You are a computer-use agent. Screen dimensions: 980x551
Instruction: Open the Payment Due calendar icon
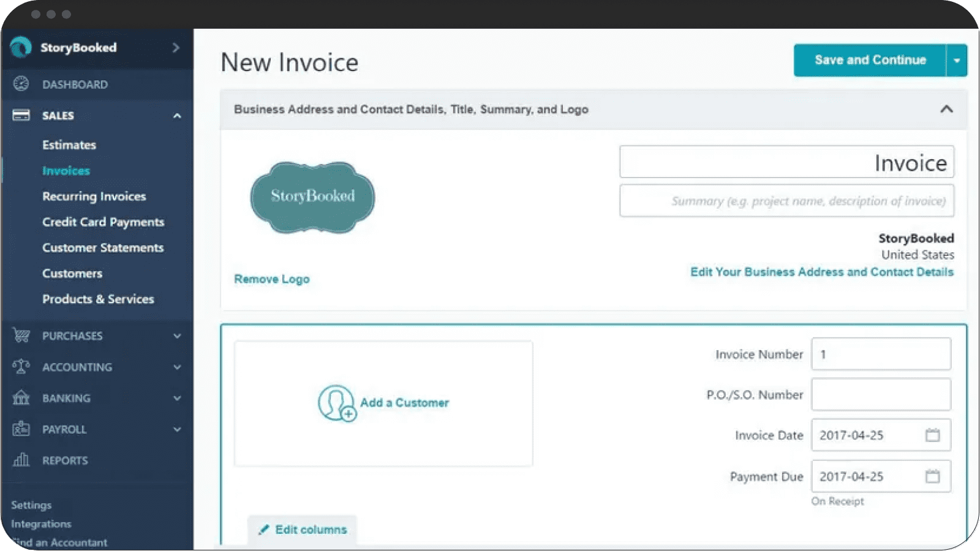(932, 476)
